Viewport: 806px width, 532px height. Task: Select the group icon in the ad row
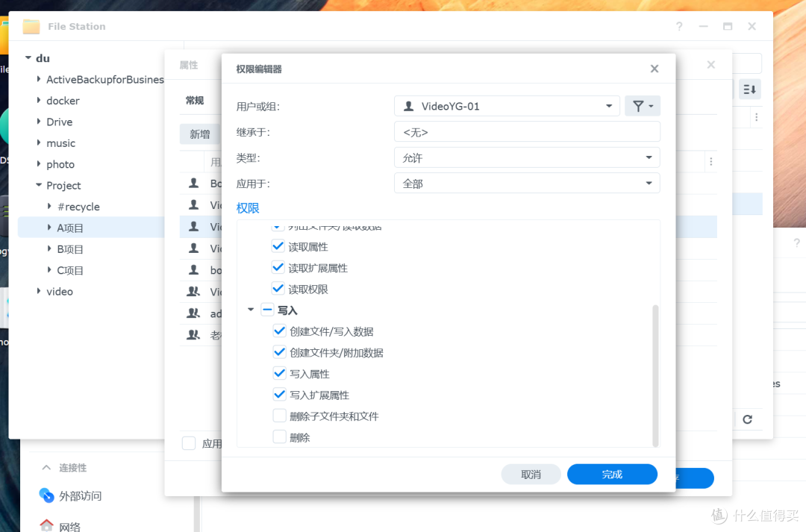point(193,313)
